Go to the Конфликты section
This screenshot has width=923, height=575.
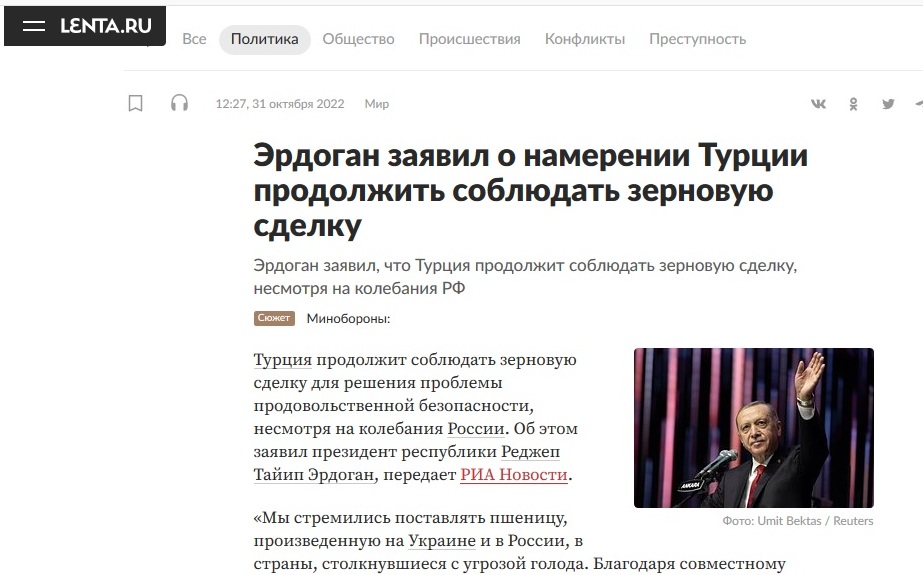tap(585, 39)
